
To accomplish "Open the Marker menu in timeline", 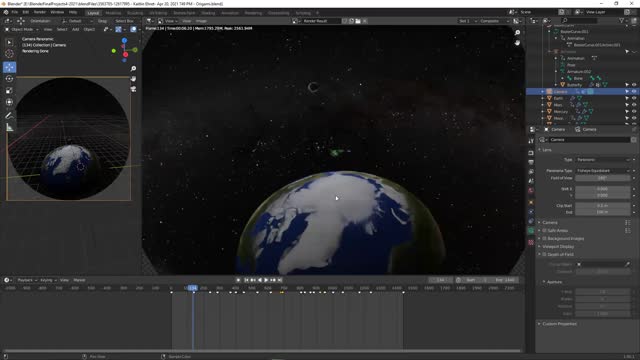I will pyautogui.click(x=79, y=280).
